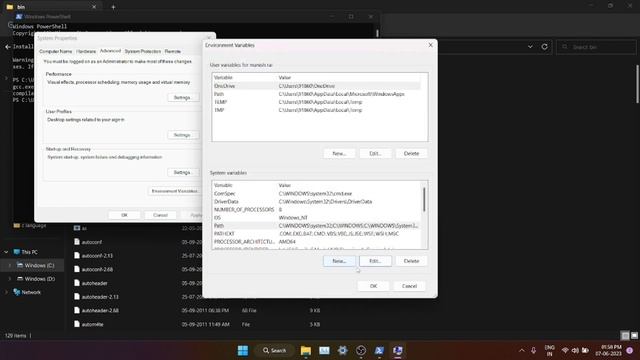This screenshot has height=360, width=640.
Task: Click Edit button under System variables
Action: [x=375, y=261]
